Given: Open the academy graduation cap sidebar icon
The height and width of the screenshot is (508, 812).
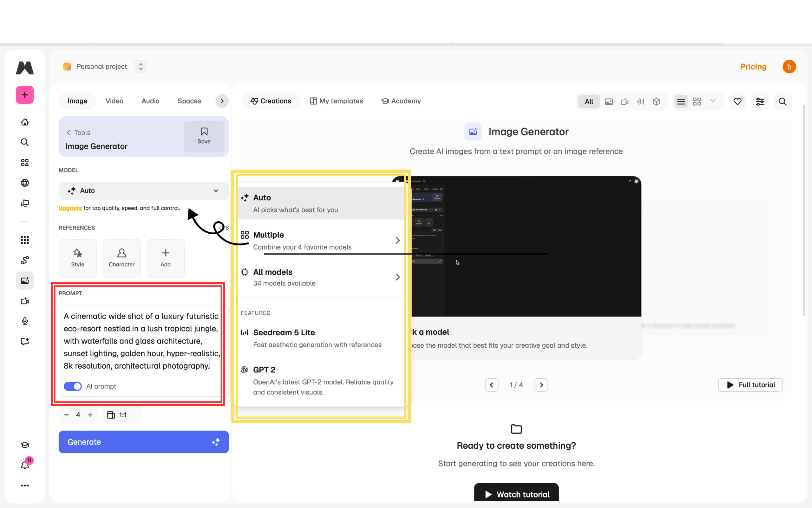Looking at the screenshot, I should pos(25,445).
